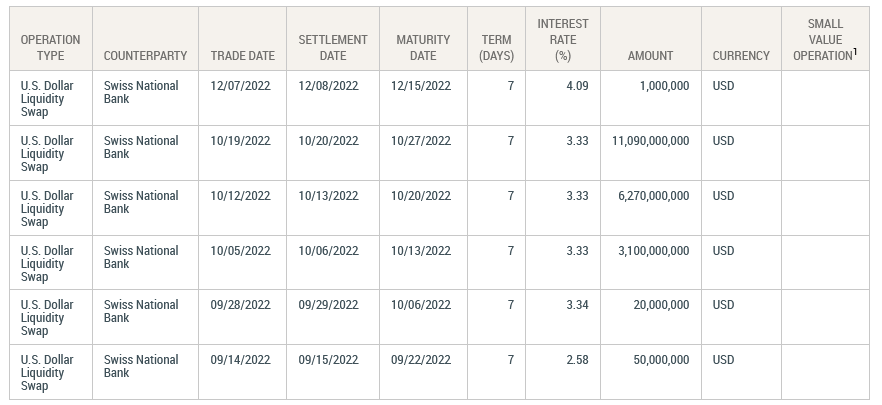Click term 7 in 09/28/2022 row
This screenshot has width=882, height=405.
[x=511, y=305]
